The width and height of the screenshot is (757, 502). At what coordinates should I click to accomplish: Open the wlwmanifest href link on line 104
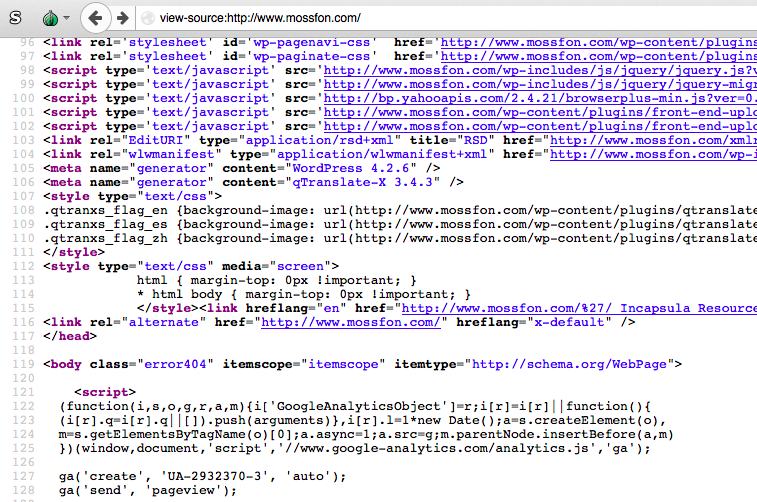(654, 154)
